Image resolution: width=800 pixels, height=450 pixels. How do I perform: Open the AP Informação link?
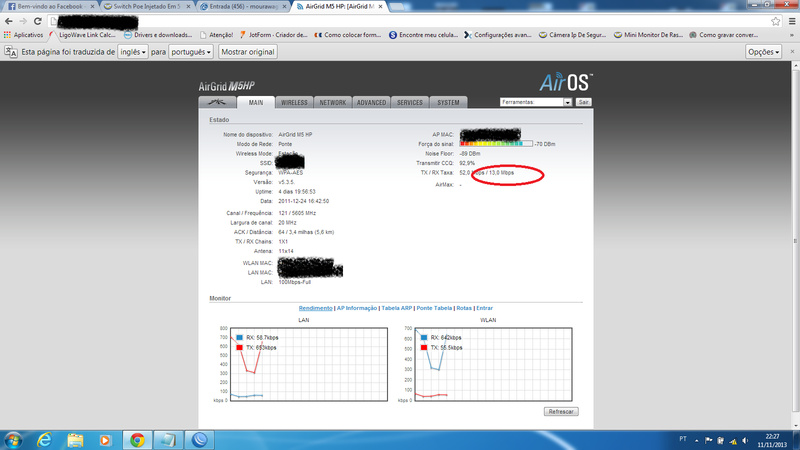(x=357, y=308)
